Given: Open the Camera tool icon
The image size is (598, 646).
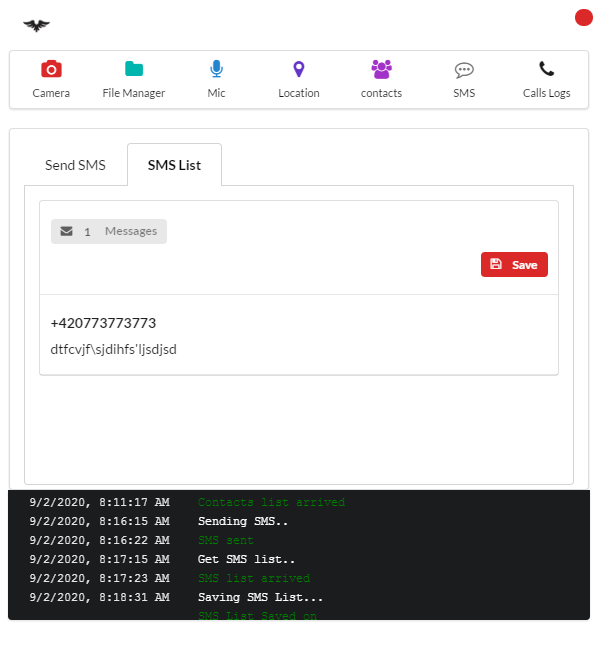Looking at the screenshot, I should tap(51, 69).
